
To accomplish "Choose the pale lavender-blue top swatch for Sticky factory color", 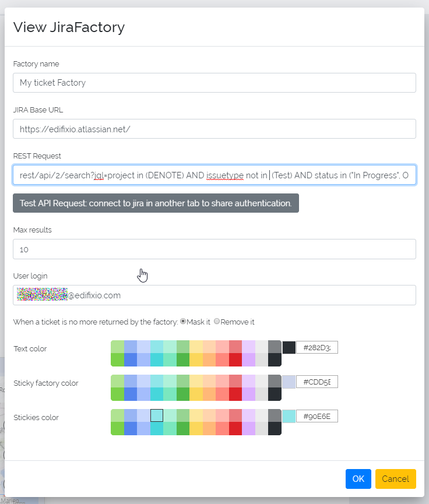I will (143, 382).
